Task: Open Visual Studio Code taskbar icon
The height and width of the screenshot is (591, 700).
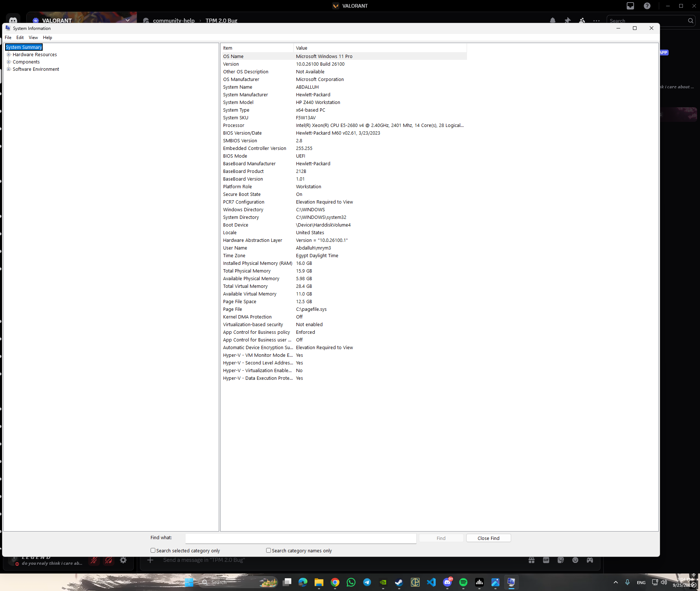Action: pyautogui.click(x=431, y=582)
